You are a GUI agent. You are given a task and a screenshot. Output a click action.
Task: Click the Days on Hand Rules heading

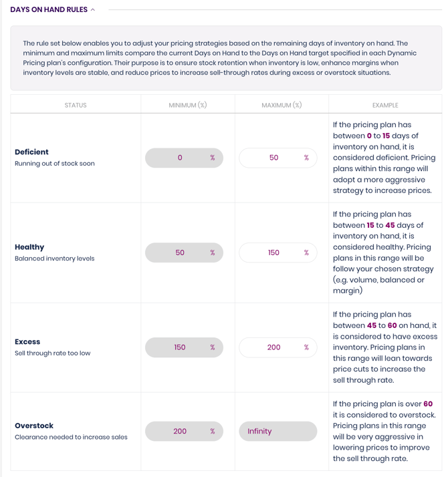(48, 10)
